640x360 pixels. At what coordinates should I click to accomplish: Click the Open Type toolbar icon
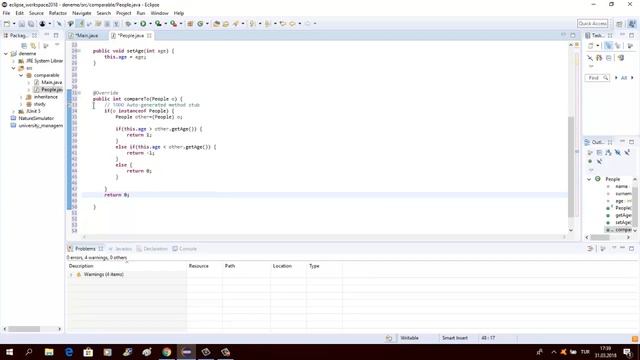(x=217, y=24)
